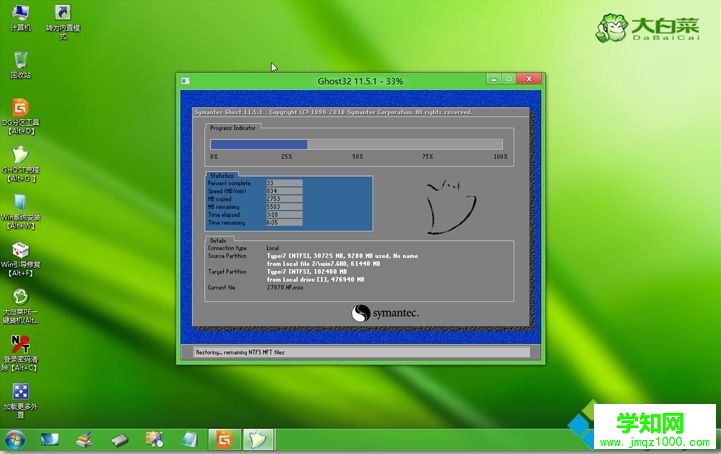Launch 登录密码清除 (Alt+C) desktop icon
The height and width of the screenshot is (454, 721).
coord(21,353)
